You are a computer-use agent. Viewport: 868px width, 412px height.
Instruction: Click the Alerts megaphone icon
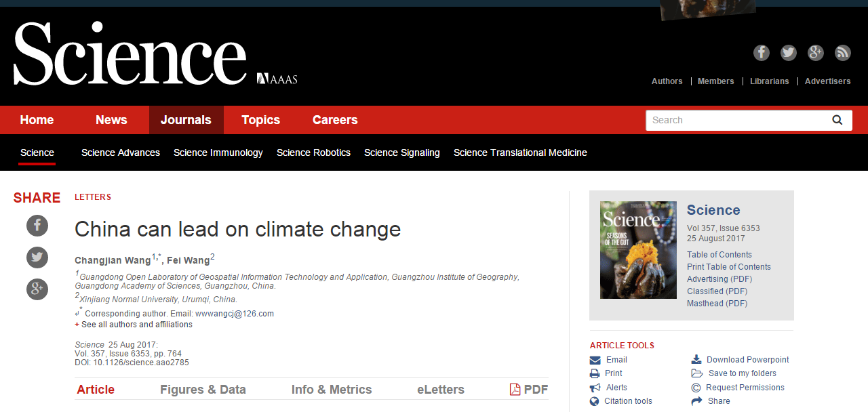(x=595, y=388)
